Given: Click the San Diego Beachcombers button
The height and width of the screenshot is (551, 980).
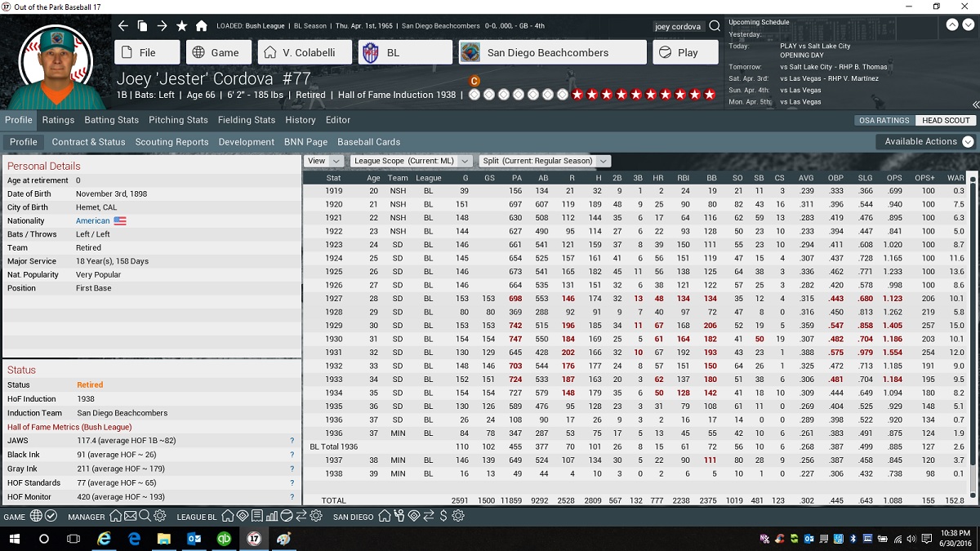Looking at the screenshot, I should 552,52.
